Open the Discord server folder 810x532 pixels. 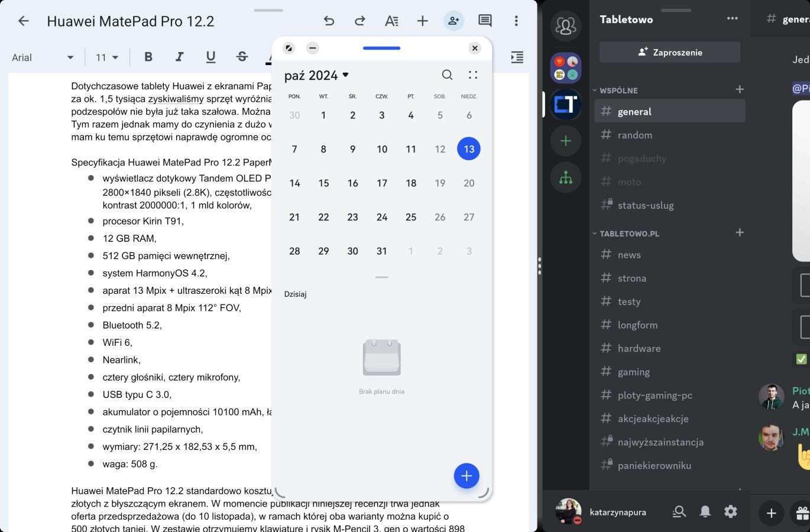click(566, 68)
